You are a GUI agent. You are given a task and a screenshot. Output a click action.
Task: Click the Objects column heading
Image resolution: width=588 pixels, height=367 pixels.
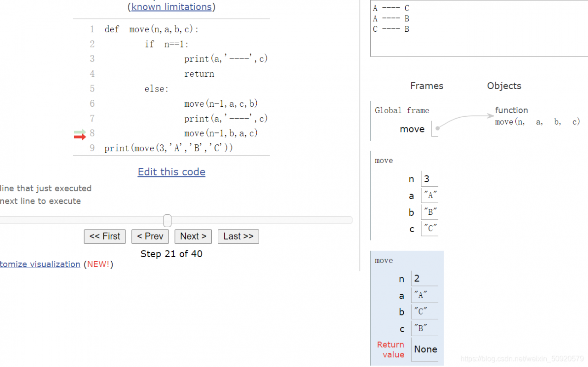coord(504,86)
